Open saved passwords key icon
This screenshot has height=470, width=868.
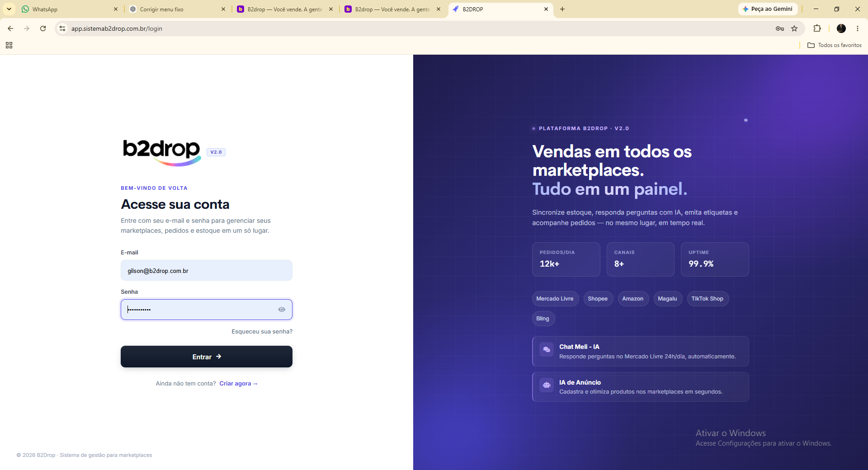click(x=780, y=28)
